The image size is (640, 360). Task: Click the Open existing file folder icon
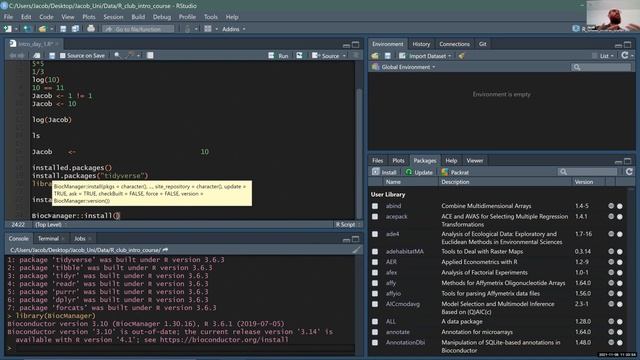(42, 29)
